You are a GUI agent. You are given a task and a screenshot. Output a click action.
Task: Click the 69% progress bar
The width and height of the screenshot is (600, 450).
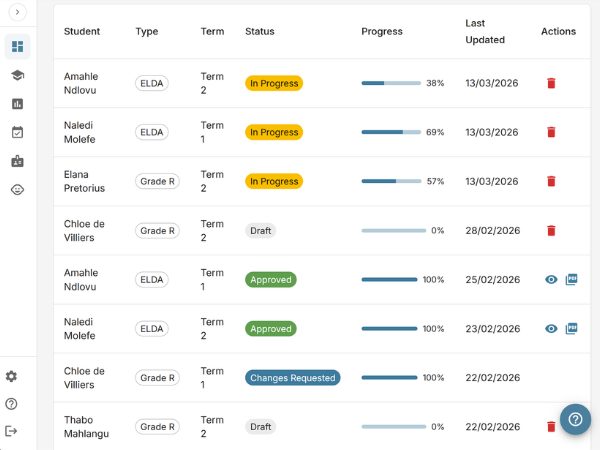click(x=391, y=132)
